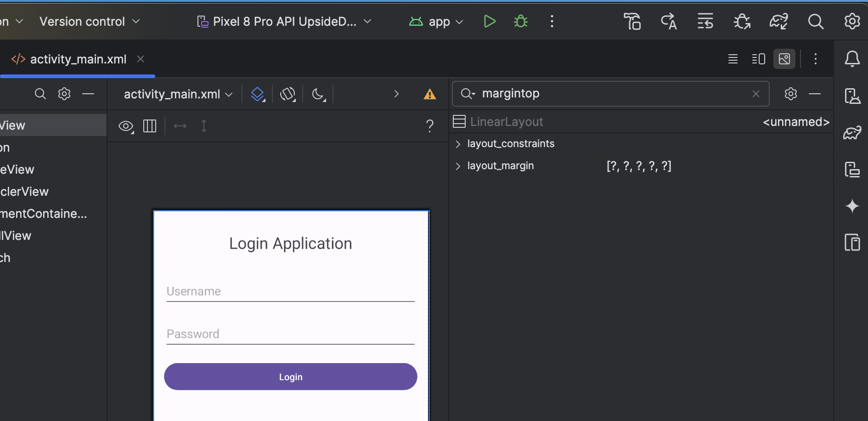Click the Login button in preview
The image size is (868, 421).
point(291,377)
